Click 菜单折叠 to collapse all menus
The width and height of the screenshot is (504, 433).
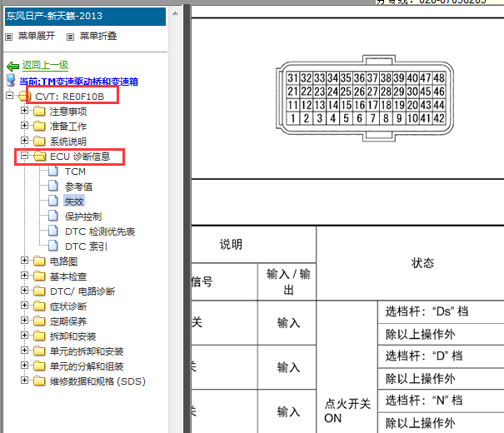pyautogui.click(x=98, y=36)
